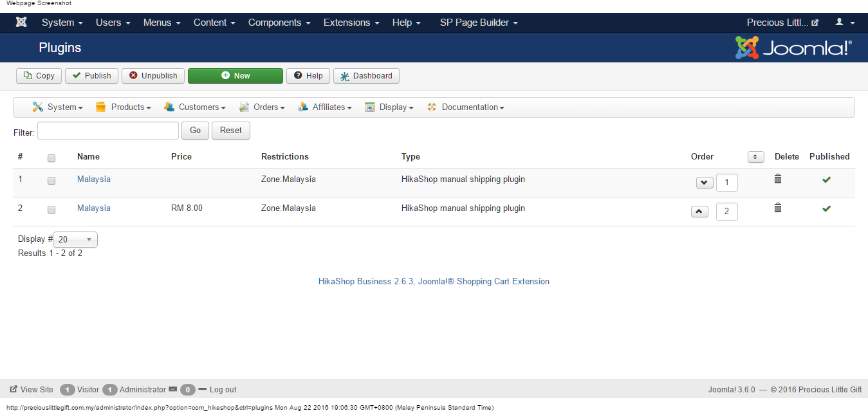Viewport: 868px width, 411px height.
Task: Click the Reset filter button
Action: [x=231, y=131]
